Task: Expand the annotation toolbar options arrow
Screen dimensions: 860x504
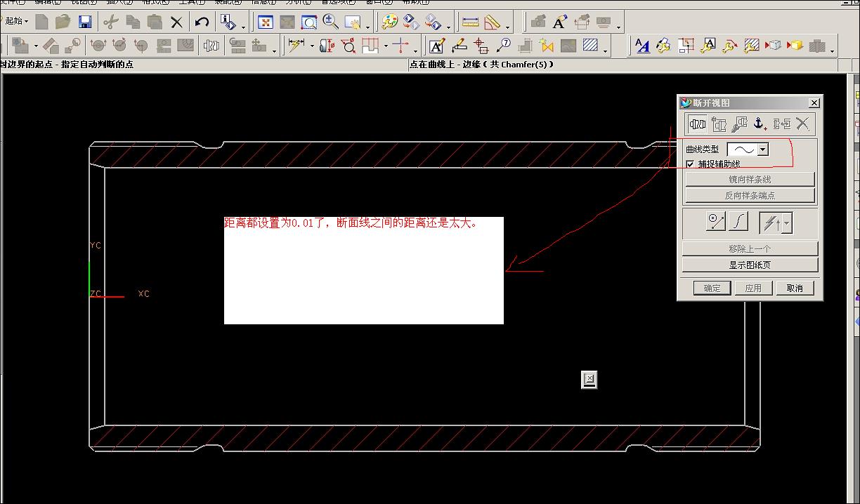Action: 606,51
